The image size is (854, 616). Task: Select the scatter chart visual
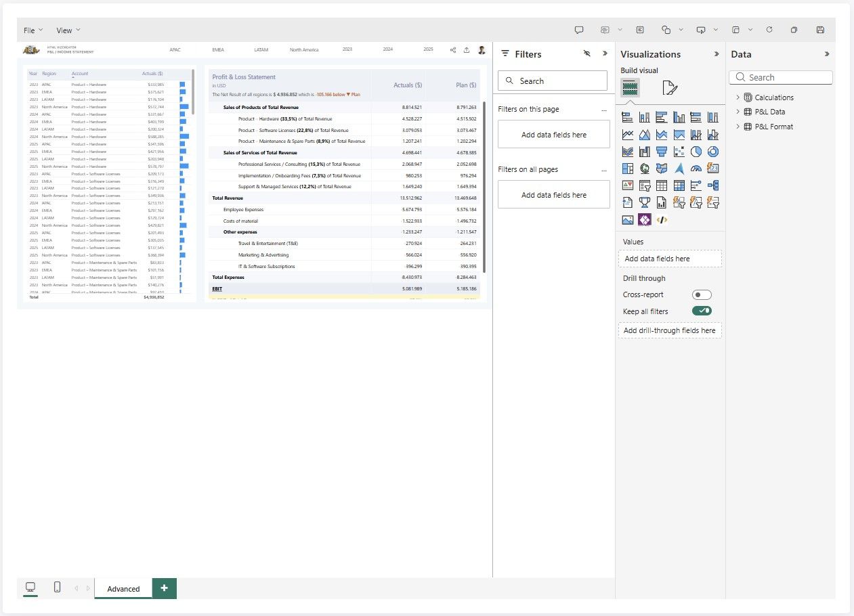(x=679, y=151)
